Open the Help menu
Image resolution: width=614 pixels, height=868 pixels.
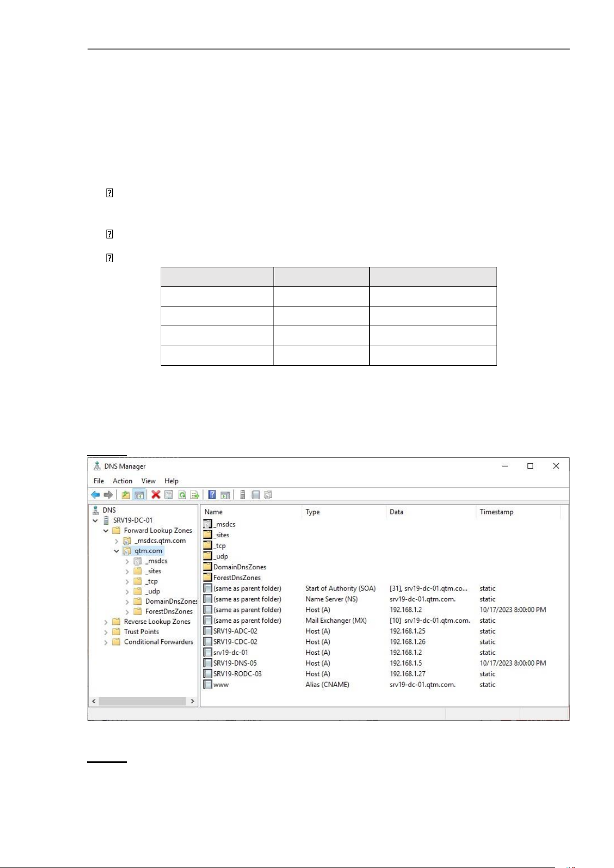[172, 481]
